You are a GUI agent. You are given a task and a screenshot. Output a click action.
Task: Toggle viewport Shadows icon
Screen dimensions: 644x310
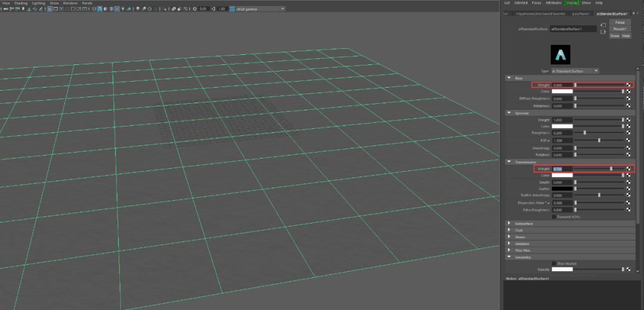[129, 8]
